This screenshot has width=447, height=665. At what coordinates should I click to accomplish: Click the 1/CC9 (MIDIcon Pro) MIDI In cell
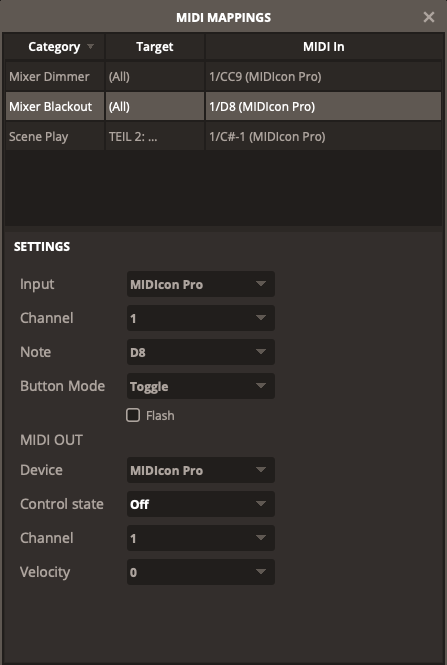coord(324,77)
